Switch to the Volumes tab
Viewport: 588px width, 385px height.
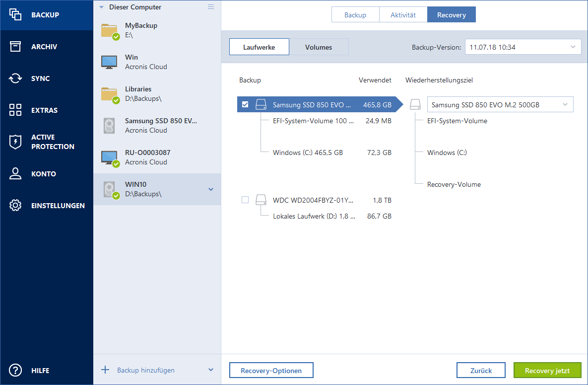319,47
